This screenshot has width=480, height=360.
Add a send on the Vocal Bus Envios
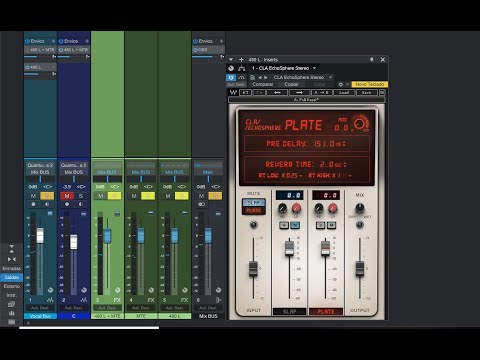pyautogui.click(x=53, y=41)
